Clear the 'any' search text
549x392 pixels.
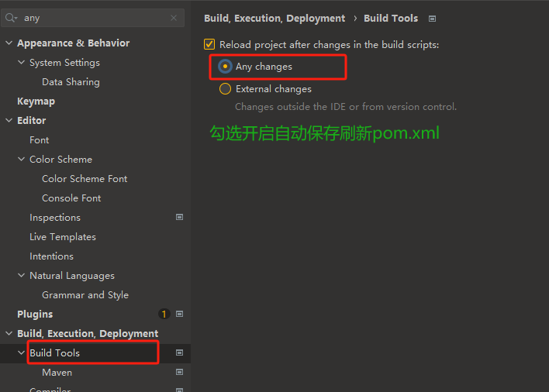[x=174, y=18]
